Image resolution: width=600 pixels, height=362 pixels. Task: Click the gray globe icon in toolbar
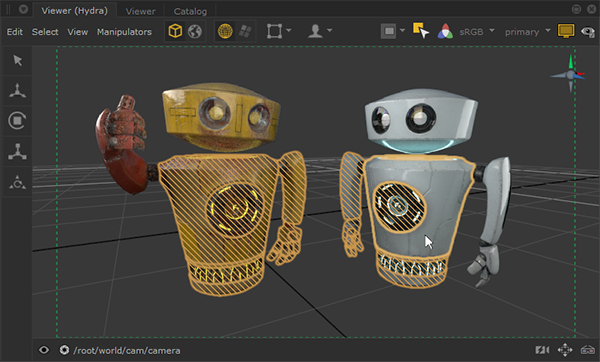coord(195,31)
